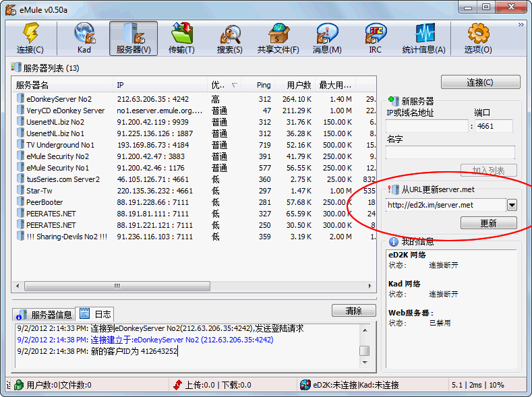Select the 服务器(V) servers toolbar icon
This screenshot has width=532, height=397.
pos(134,38)
